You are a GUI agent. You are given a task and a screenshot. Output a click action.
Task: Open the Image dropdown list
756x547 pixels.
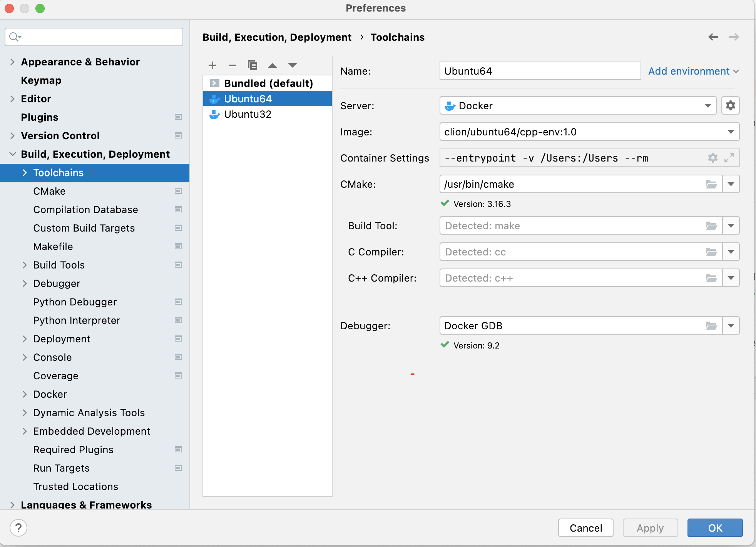pos(731,132)
